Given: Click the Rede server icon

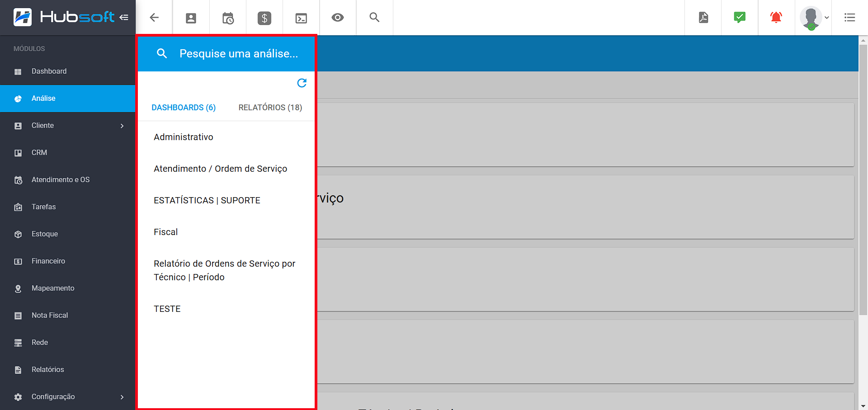Looking at the screenshot, I should pyautogui.click(x=18, y=343).
